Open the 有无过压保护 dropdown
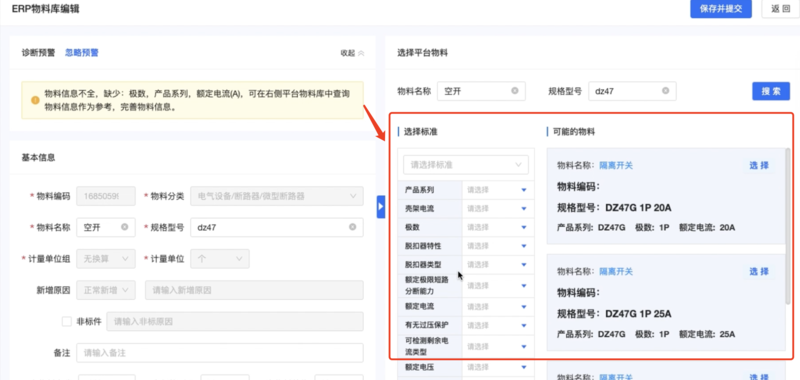 click(x=498, y=325)
